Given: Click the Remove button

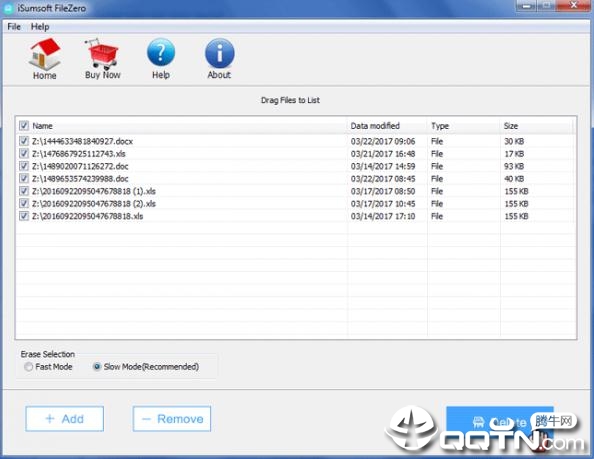Looking at the screenshot, I should (172, 419).
